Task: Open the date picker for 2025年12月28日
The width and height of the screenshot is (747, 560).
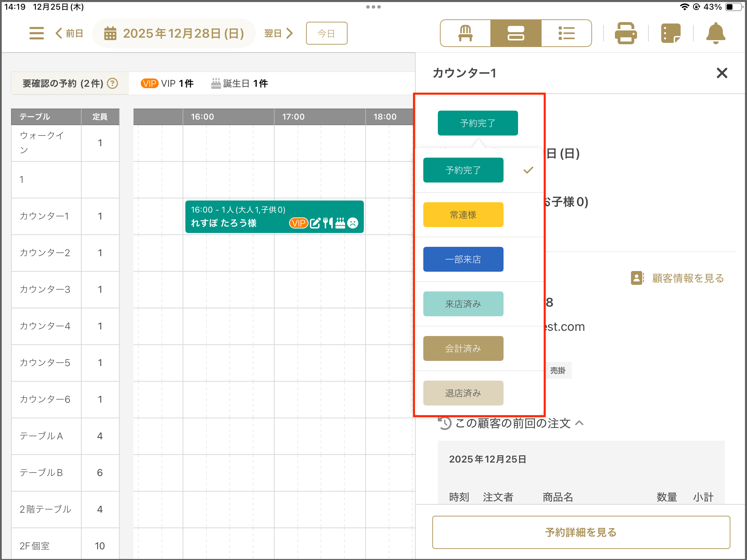Action: (174, 33)
